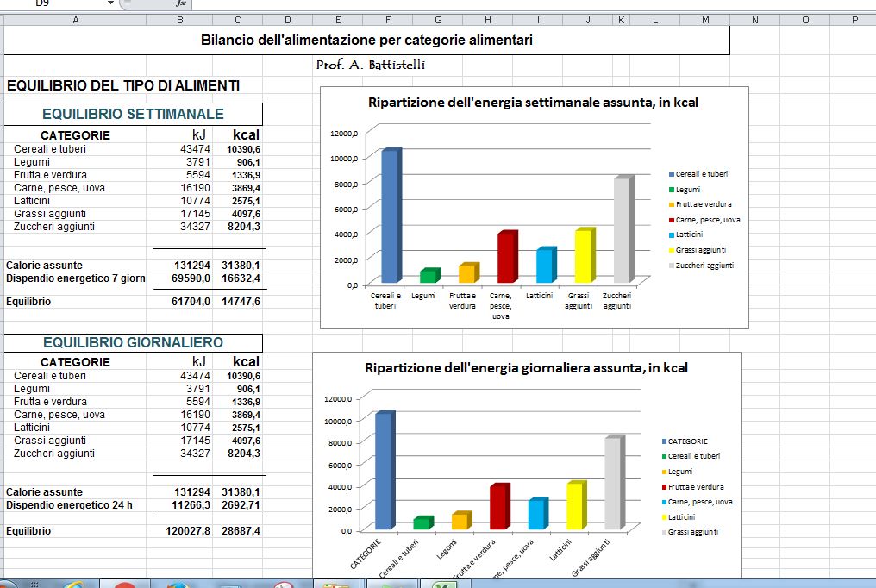This screenshot has width=876, height=588.
Task: Select column H header
Action: pos(488,20)
